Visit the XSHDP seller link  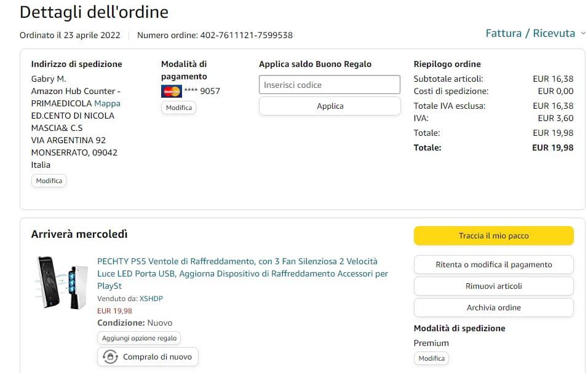(151, 299)
